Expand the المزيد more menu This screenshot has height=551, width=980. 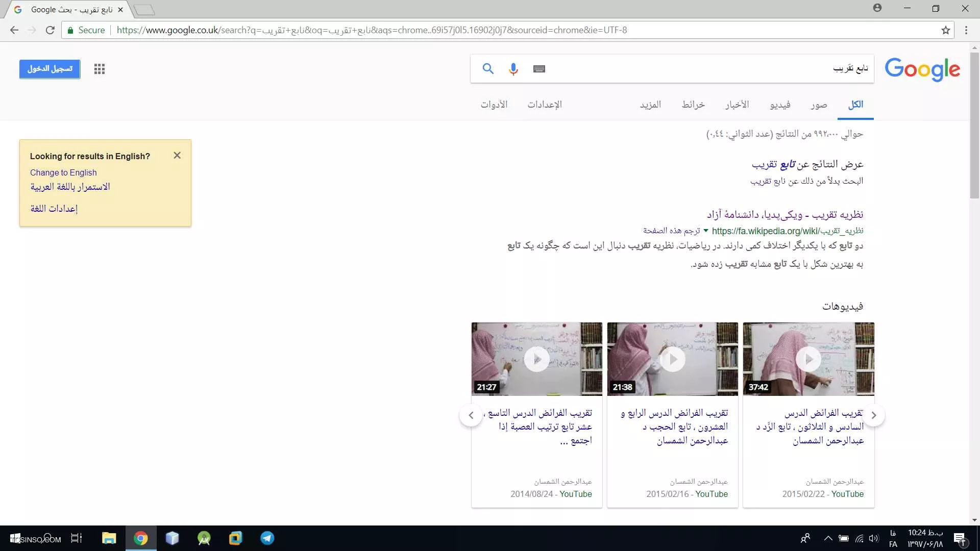(x=650, y=105)
